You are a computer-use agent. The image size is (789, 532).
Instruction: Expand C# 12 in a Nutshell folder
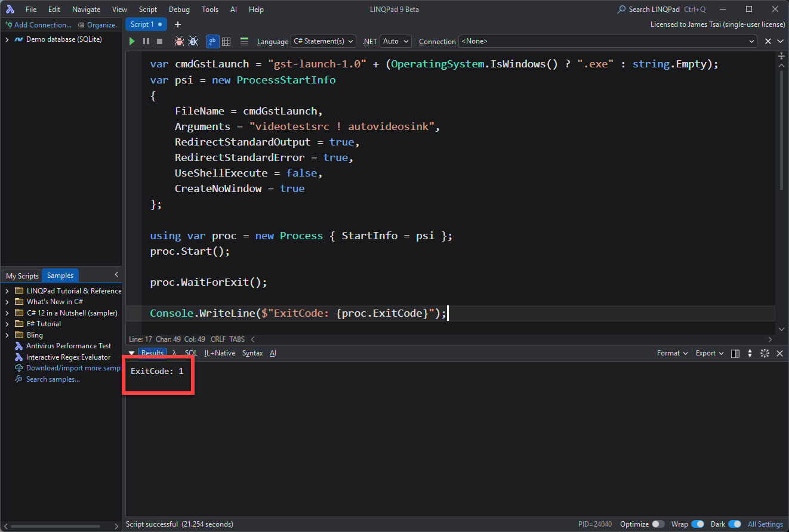click(7, 313)
